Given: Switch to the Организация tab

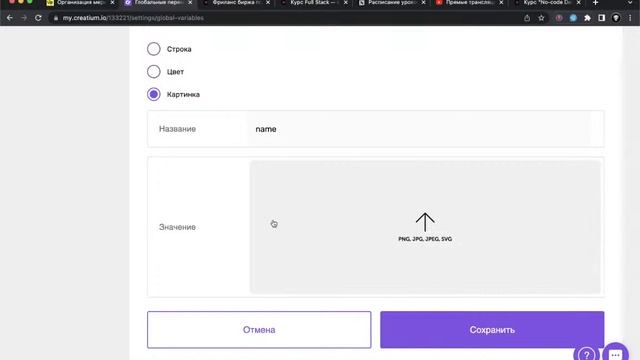Looking at the screenshot, I should (81, 2).
